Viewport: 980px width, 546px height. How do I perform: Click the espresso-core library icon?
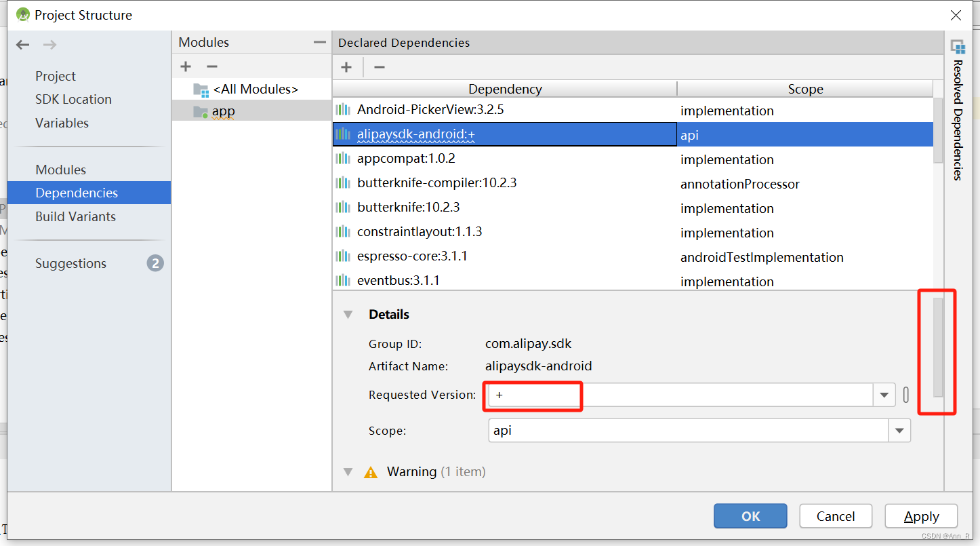(343, 256)
